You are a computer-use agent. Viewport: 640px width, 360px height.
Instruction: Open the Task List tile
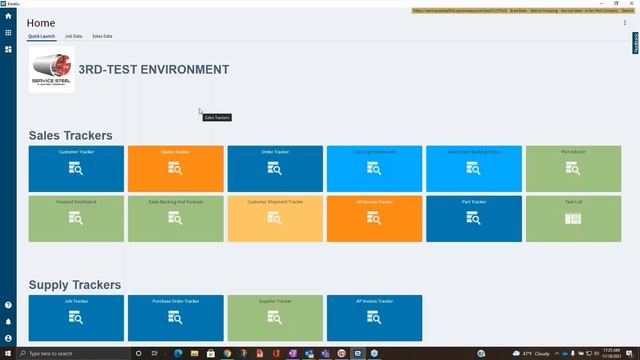click(573, 219)
